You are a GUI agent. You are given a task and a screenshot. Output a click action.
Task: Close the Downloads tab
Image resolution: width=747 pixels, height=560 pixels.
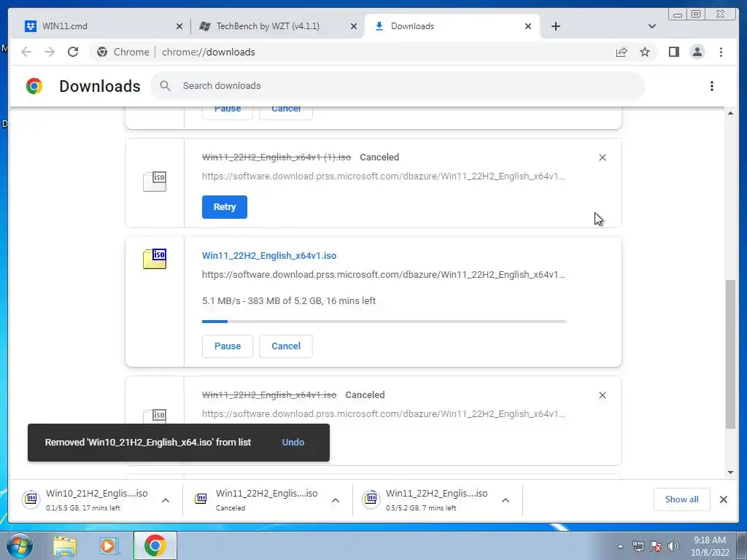click(x=528, y=26)
